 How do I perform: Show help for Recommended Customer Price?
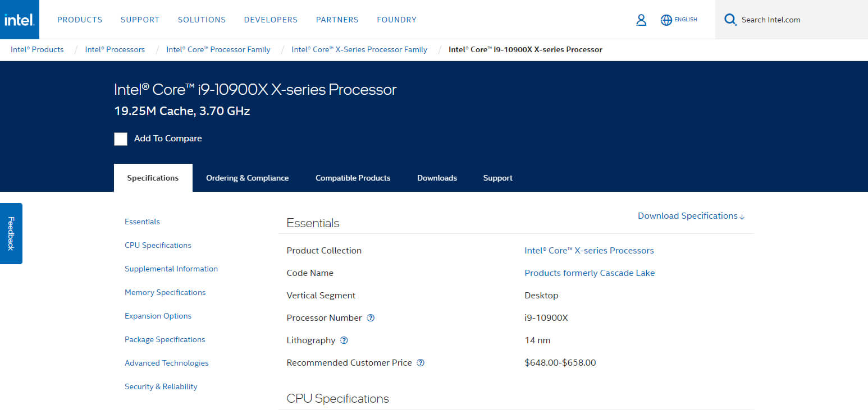pyautogui.click(x=421, y=363)
